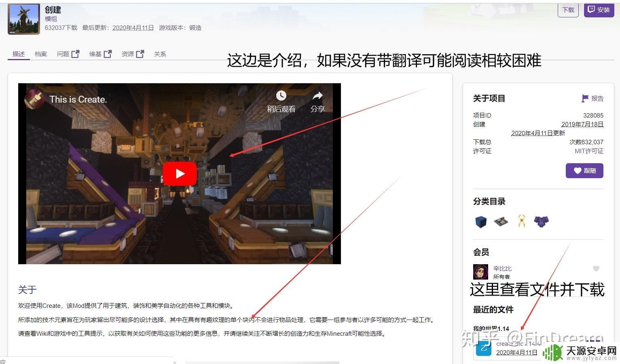Select the purple armor category icon
This screenshot has width=620, height=364.
tap(542, 221)
